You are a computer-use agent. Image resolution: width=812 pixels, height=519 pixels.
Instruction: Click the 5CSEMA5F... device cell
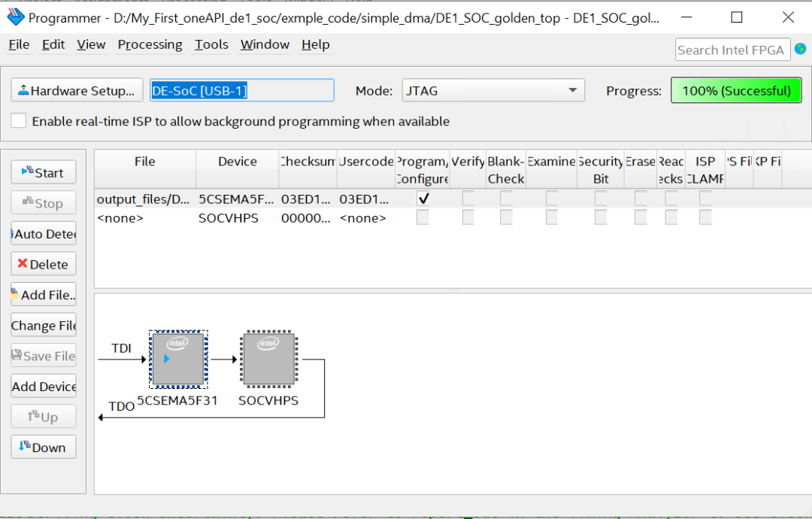coord(236,199)
